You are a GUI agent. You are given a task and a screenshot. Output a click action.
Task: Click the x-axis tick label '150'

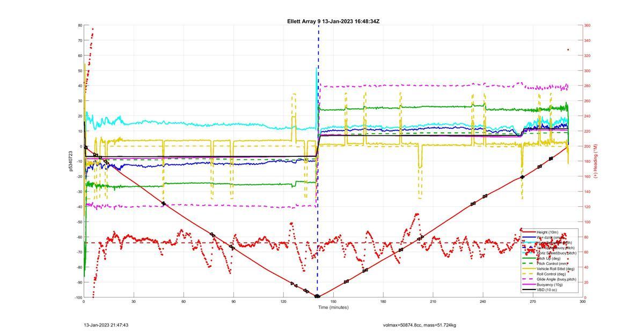(x=333, y=302)
